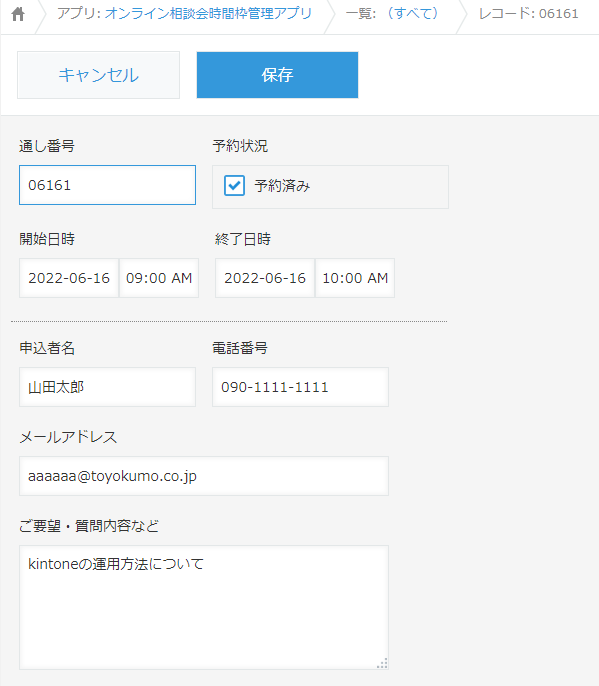Open the 終了日時 date picker field
The width and height of the screenshot is (599, 686).
[x=265, y=278]
